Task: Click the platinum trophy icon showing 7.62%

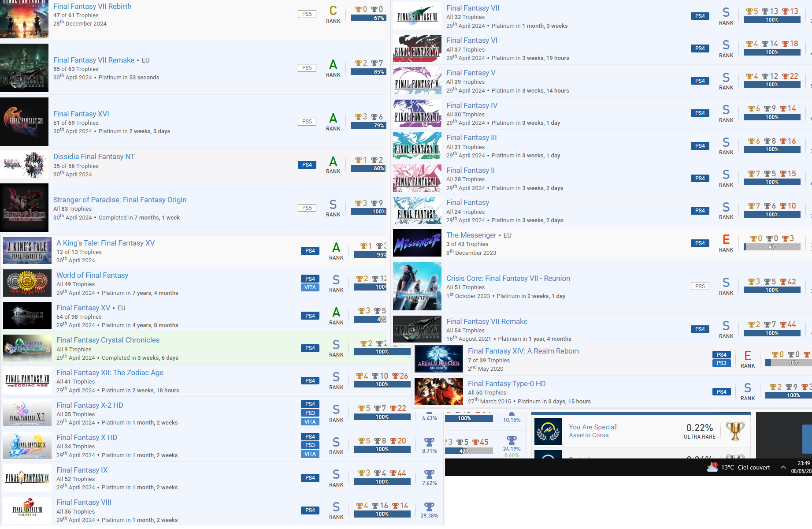Action: coord(429,474)
